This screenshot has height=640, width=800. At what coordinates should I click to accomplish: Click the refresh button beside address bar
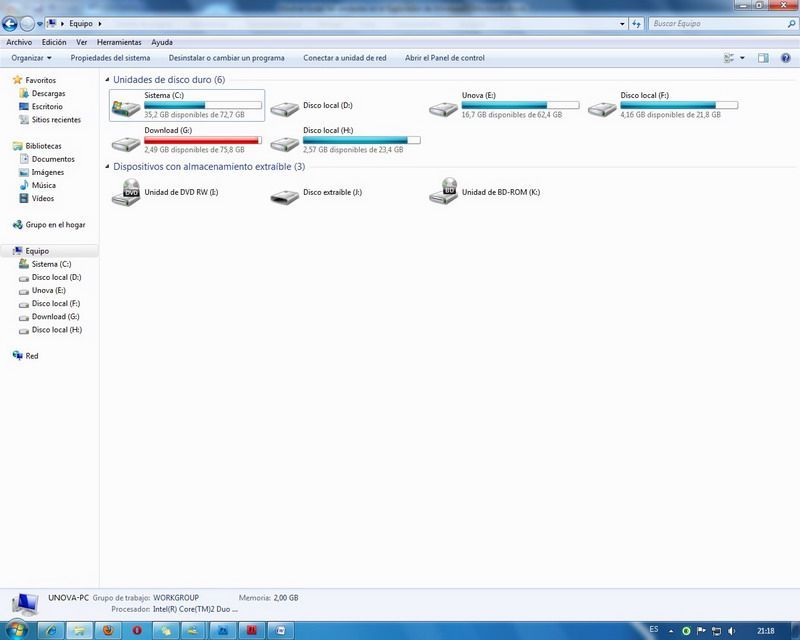(x=636, y=23)
